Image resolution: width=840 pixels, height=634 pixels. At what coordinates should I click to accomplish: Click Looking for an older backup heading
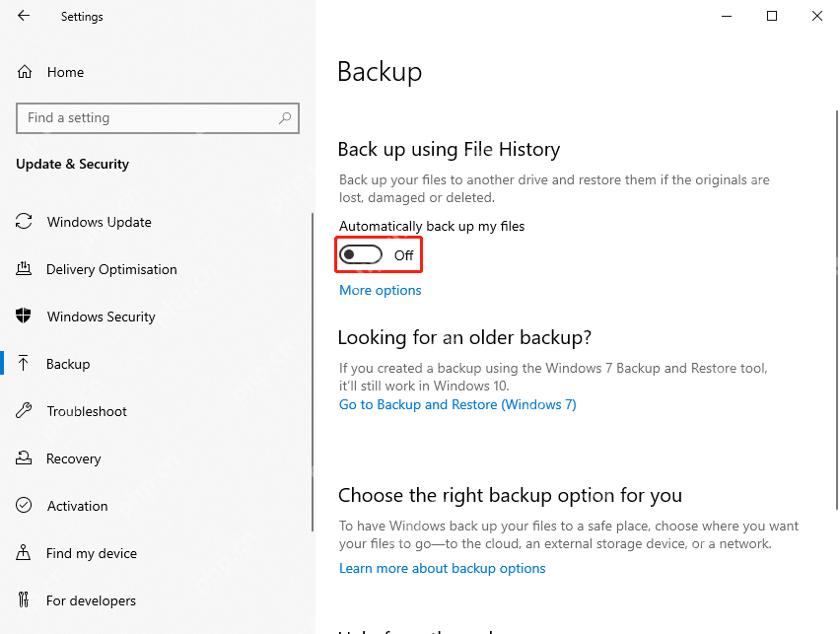(x=464, y=337)
